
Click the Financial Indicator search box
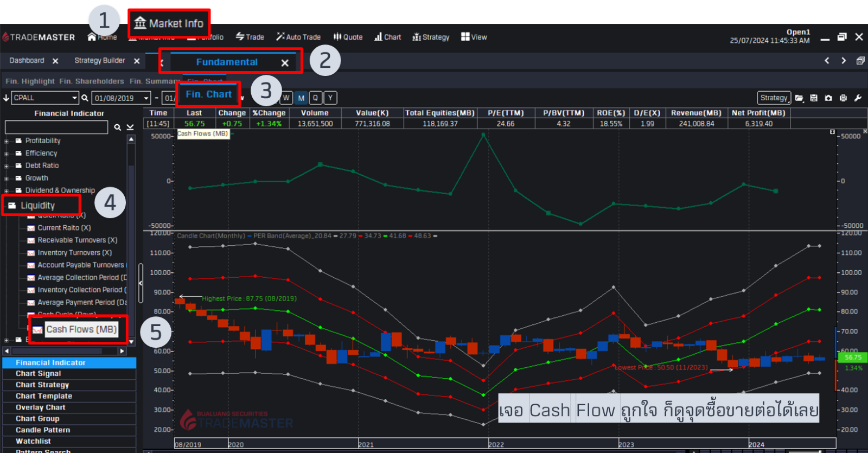(56, 127)
